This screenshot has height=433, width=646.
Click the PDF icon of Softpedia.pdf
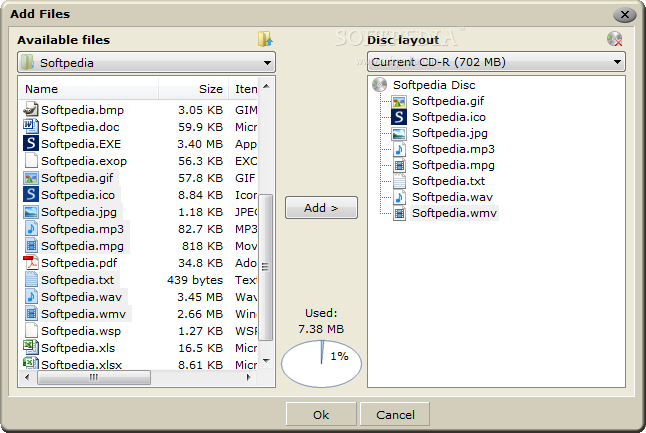point(31,262)
